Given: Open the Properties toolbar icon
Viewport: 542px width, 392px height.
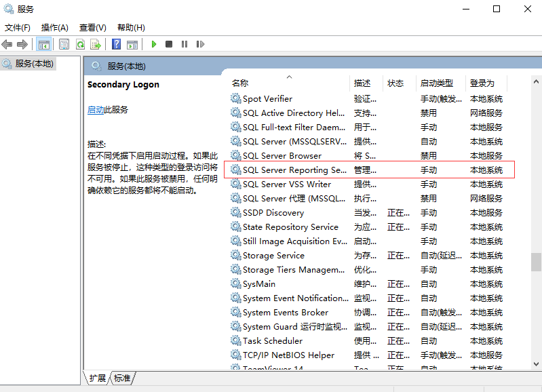Looking at the screenshot, I should click(64, 44).
